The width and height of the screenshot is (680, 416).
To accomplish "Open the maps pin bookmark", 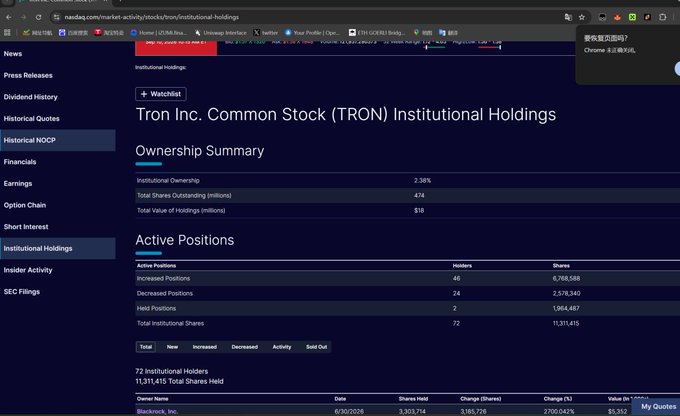I will point(423,33).
